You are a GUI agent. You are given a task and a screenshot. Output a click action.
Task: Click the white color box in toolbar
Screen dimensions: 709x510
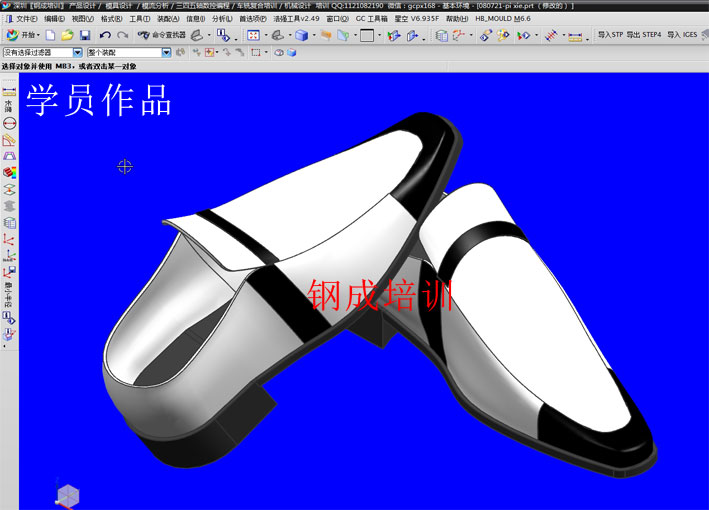tap(367, 35)
